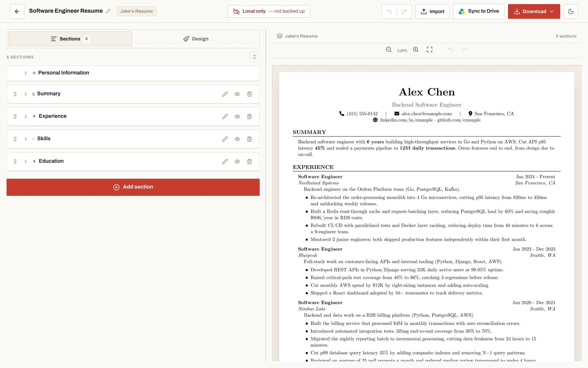Delete the Experience section
The height and width of the screenshot is (368, 588).
(249, 117)
